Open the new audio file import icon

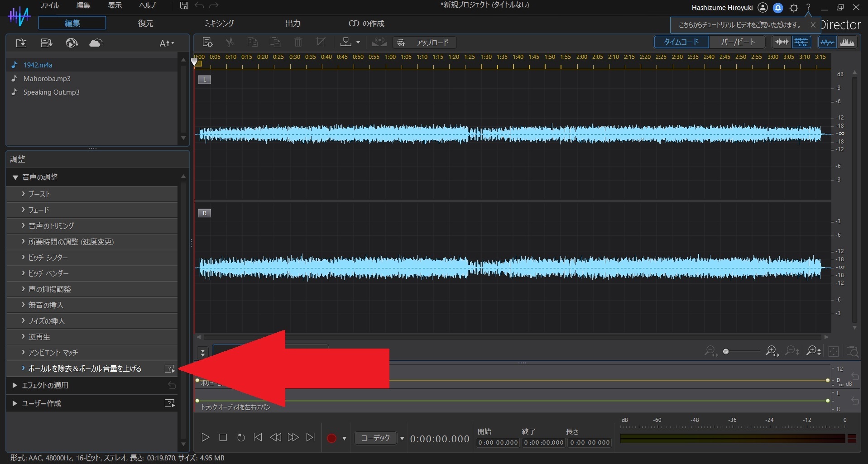point(20,43)
